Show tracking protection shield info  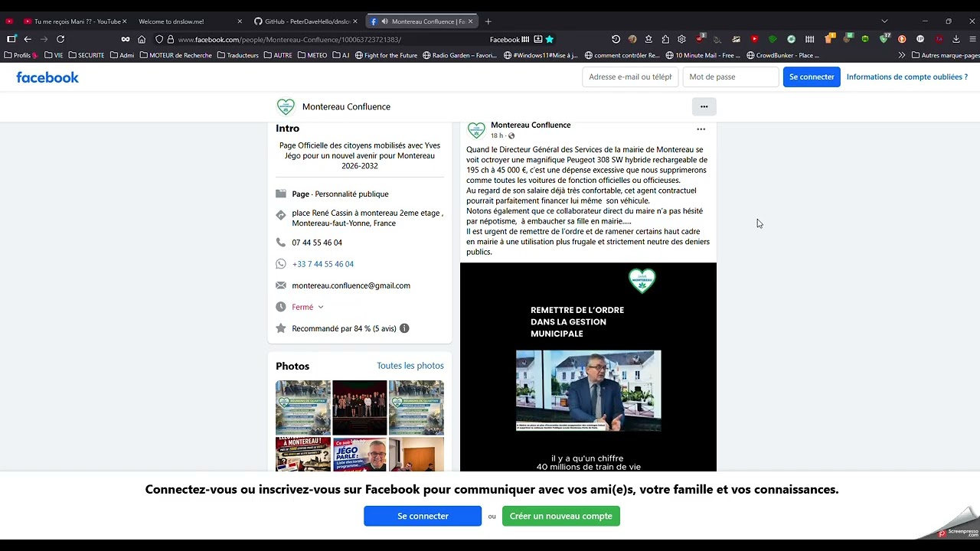159,39
